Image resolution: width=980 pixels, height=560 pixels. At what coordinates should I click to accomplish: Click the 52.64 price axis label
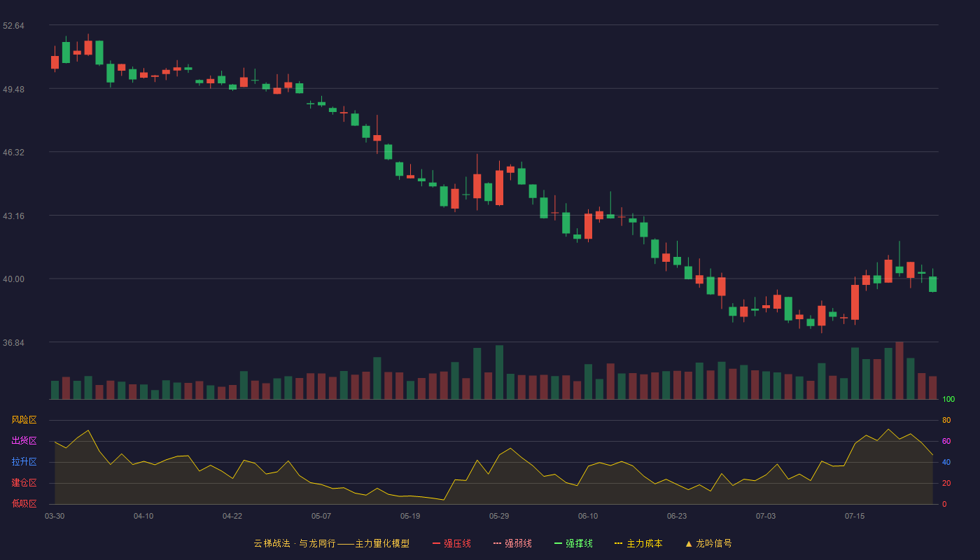[13, 26]
